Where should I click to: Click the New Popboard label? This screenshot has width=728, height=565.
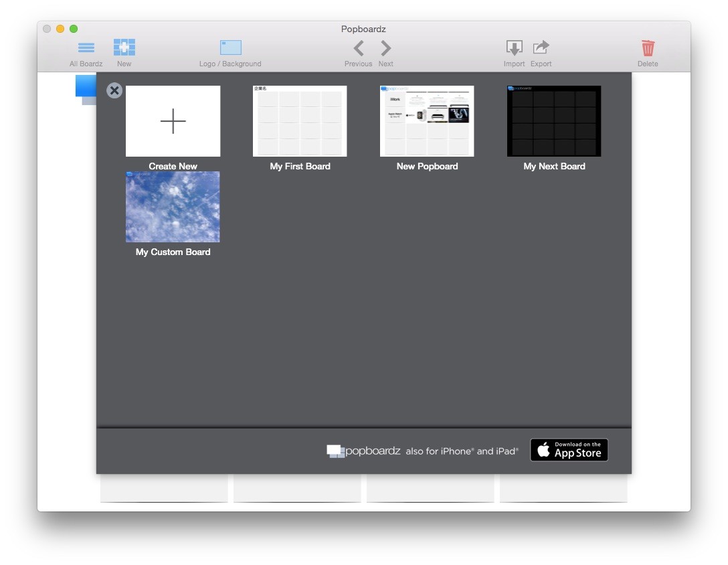click(427, 166)
